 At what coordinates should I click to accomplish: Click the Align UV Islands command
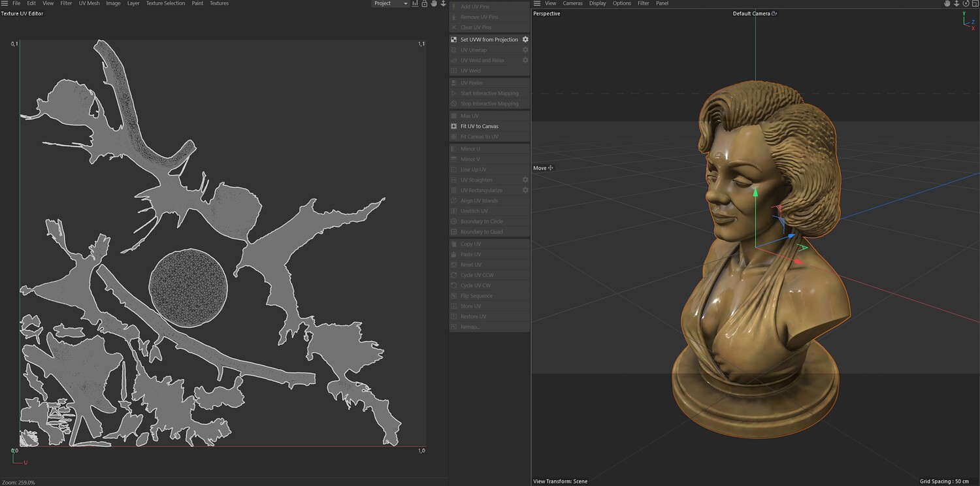(x=489, y=201)
